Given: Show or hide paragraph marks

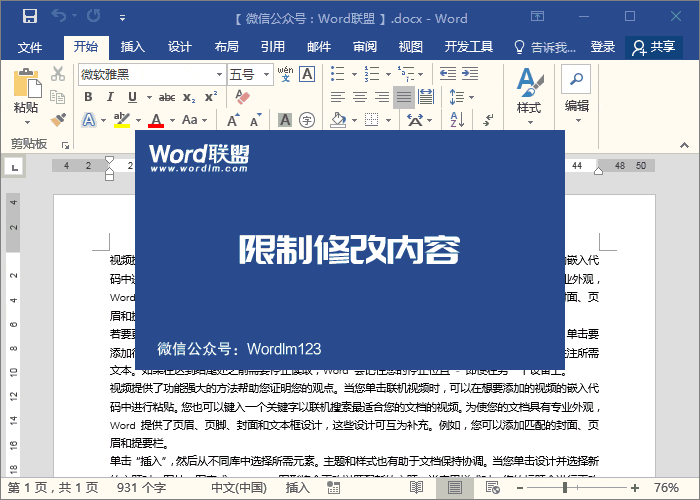Looking at the screenshot, I should [488, 120].
